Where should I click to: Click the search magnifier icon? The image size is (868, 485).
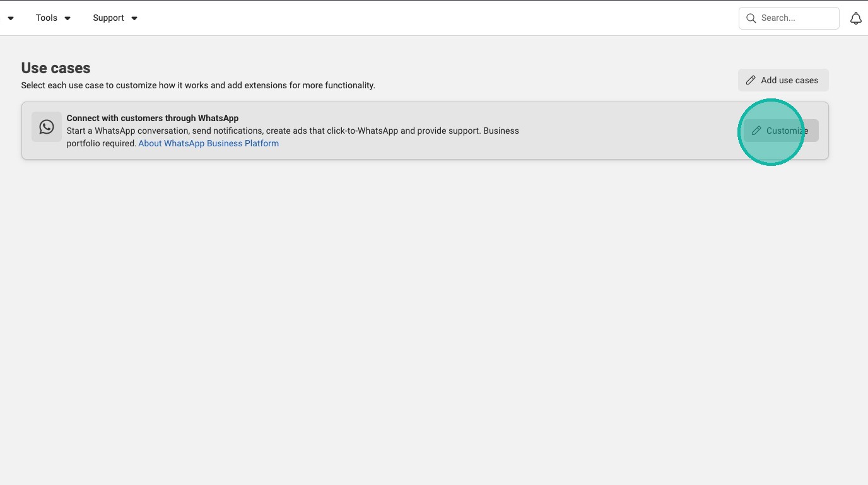click(751, 18)
